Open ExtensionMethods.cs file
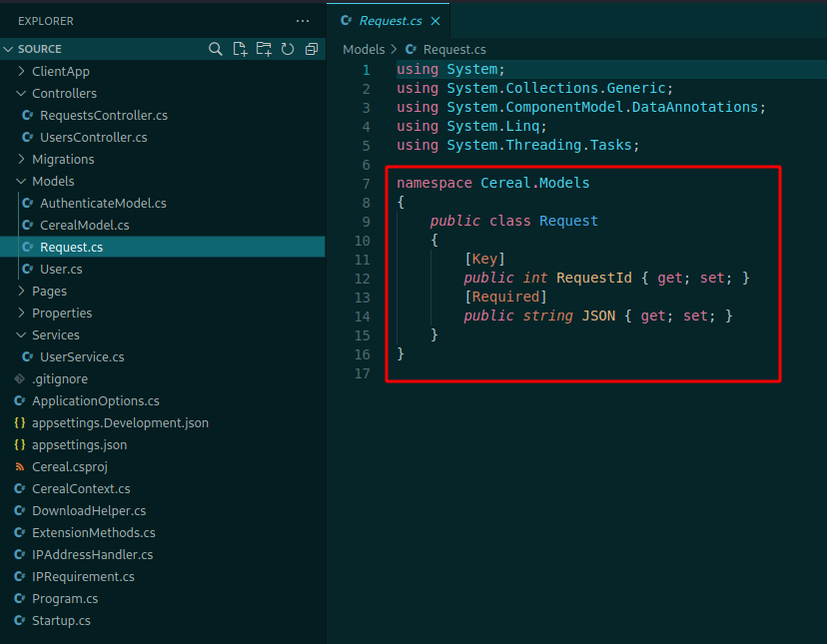Image resolution: width=827 pixels, height=644 pixels. (163, 533)
